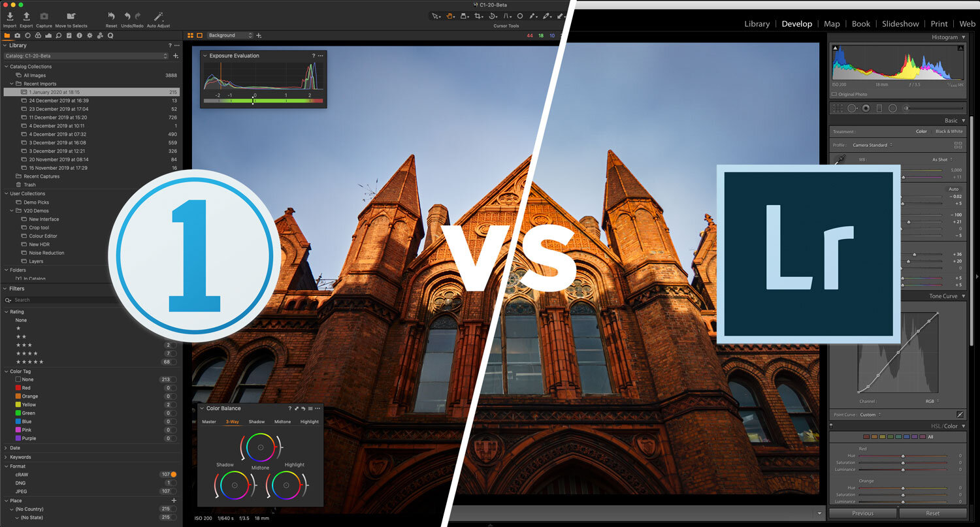Click the Move to Selects icon
980x527 pixels.
tap(70, 16)
